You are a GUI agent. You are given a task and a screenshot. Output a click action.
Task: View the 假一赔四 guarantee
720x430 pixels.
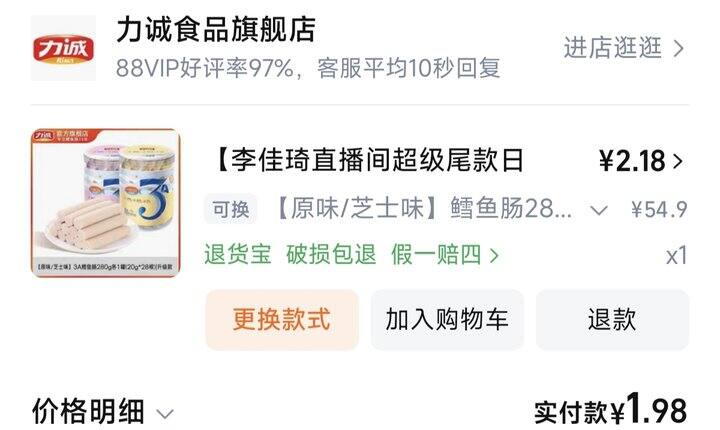click(436, 255)
